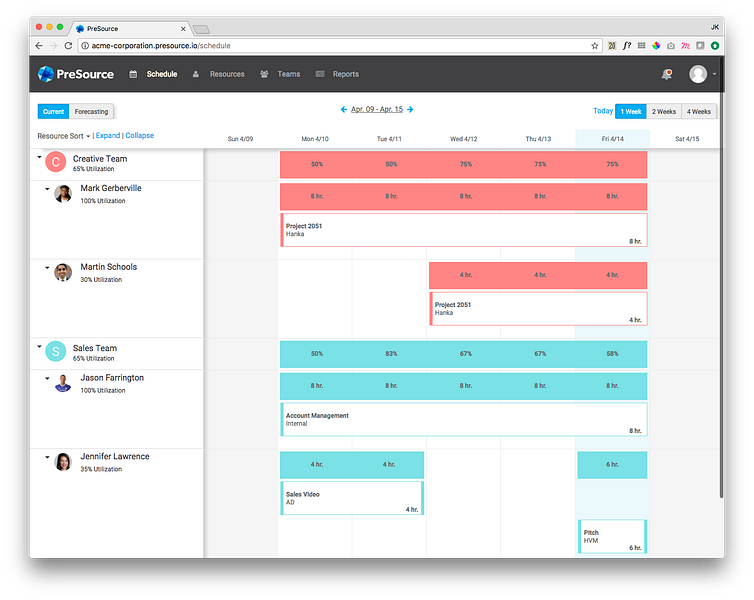This screenshot has height=600, width=754.
Task: Bookmark page with the star icon
Action: pos(595,46)
